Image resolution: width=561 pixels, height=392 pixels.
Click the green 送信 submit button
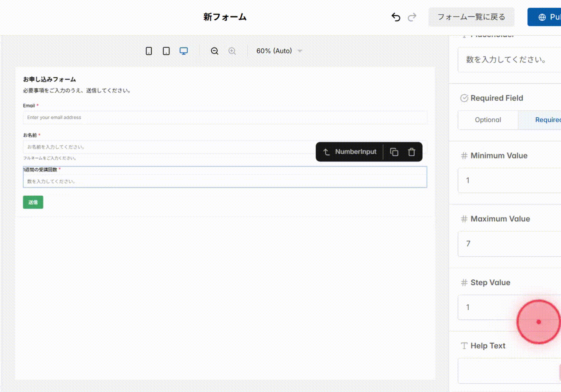point(33,202)
